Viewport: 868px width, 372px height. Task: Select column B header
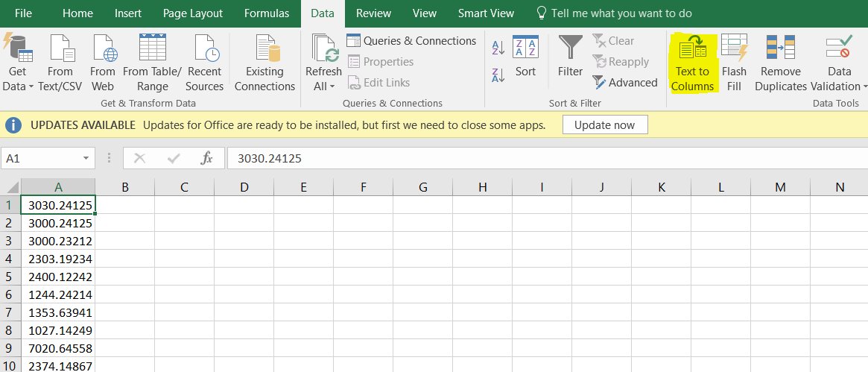tap(125, 187)
